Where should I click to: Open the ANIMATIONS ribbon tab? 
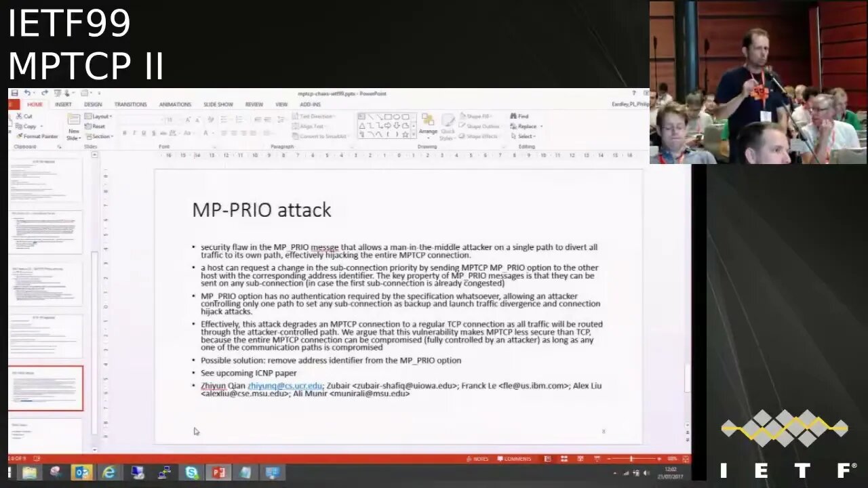(175, 104)
